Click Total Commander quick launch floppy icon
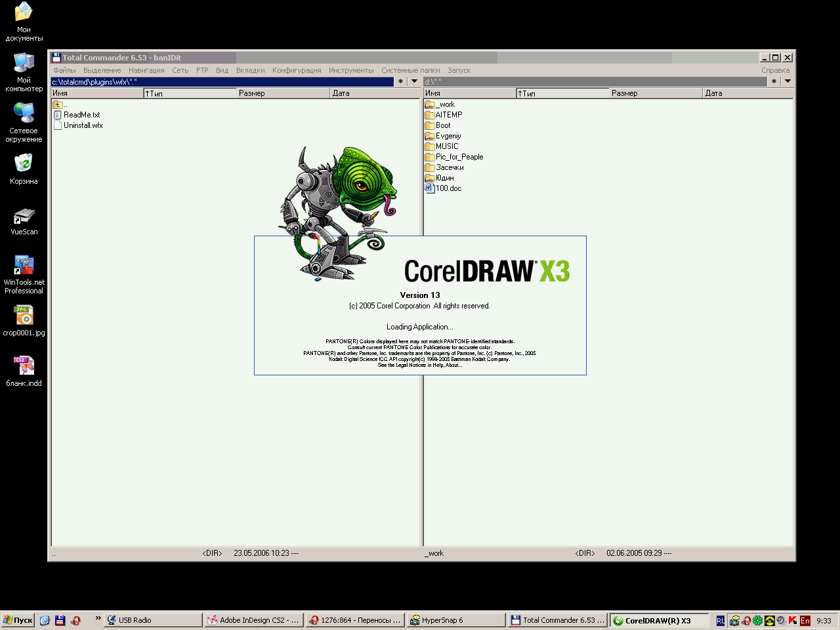 tap(60, 620)
